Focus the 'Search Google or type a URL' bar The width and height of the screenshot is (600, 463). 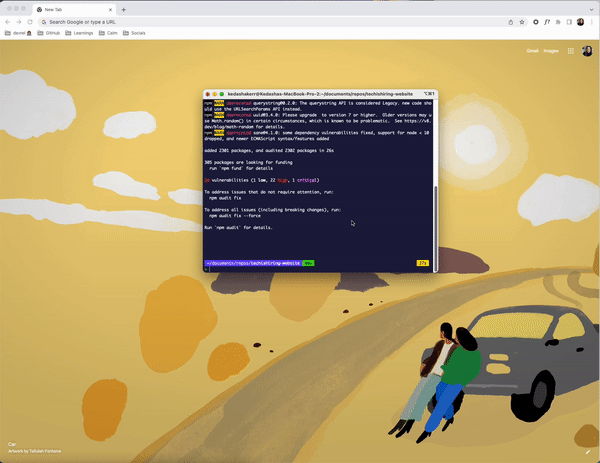[273, 22]
